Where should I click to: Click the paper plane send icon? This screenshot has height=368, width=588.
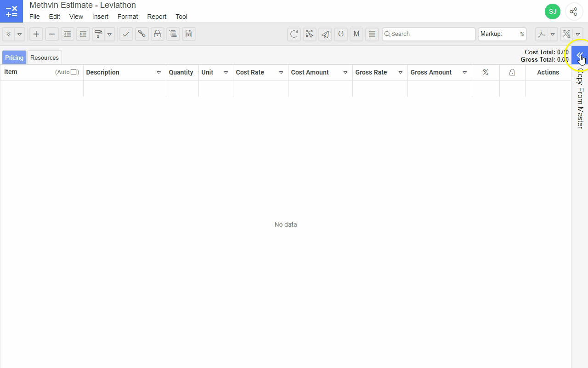click(325, 34)
